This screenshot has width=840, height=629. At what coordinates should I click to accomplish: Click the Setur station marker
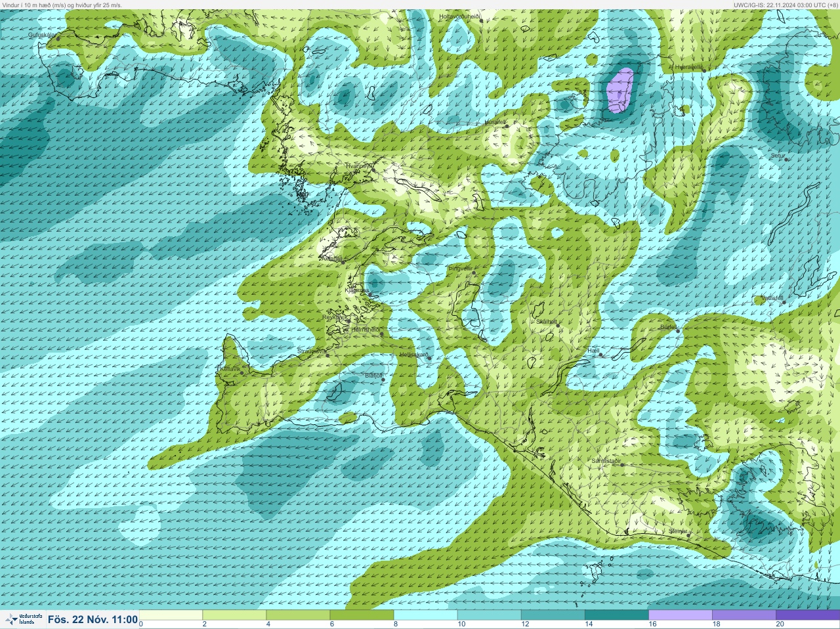(x=787, y=160)
